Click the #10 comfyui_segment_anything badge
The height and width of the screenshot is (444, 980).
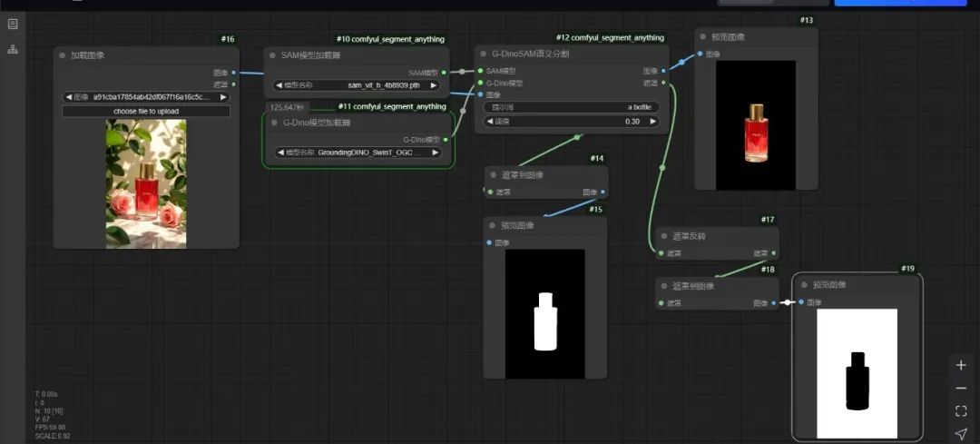(390, 39)
